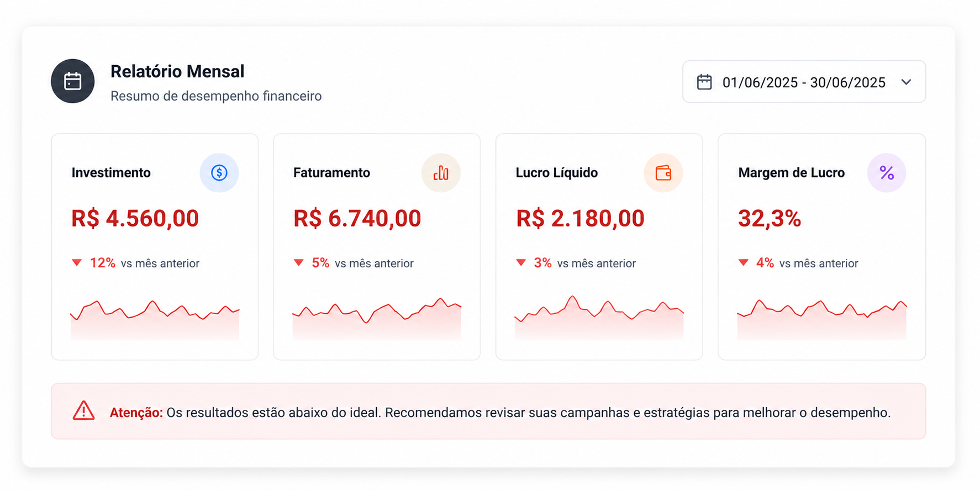Click the bar chart Faturamento icon
The height and width of the screenshot is (490, 980).
441,173
